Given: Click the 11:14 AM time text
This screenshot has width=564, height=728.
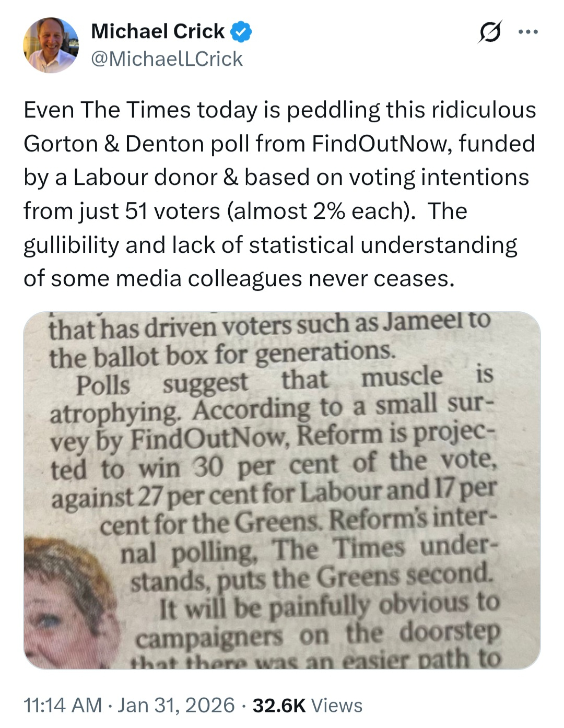Looking at the screenshot, I should click(x=63, y=705).
